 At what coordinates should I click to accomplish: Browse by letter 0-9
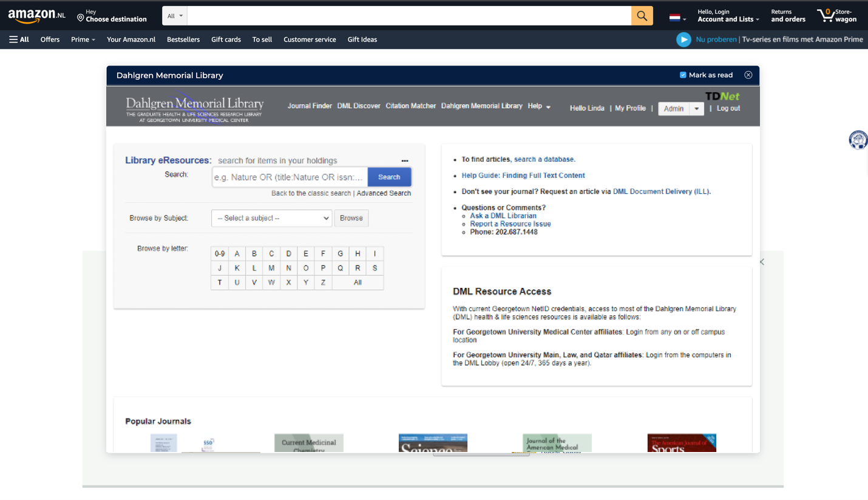220,254
